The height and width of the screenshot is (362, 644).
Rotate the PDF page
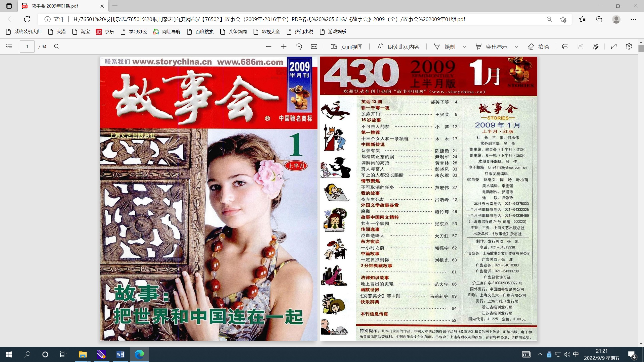pos(299,47)
